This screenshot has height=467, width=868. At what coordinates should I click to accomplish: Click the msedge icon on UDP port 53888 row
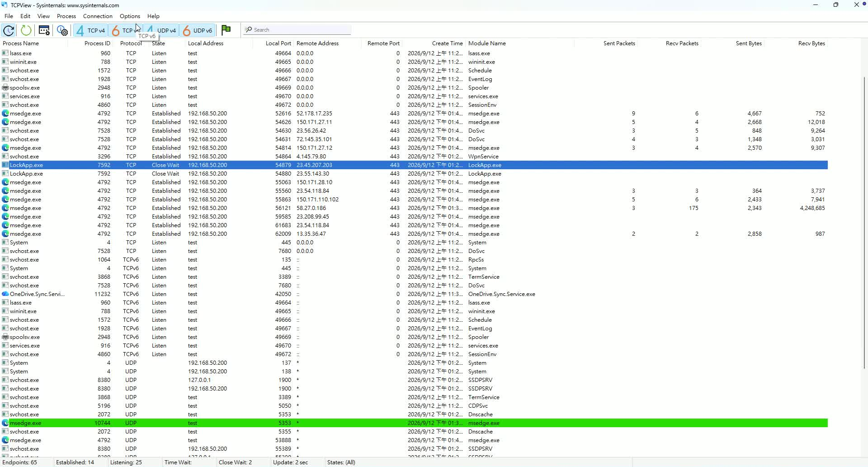pos(5,440)
